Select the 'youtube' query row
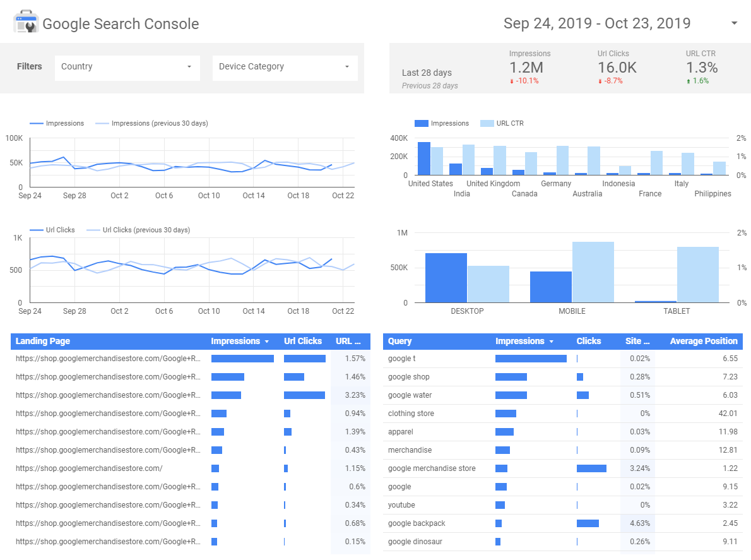 coord(563,505)
